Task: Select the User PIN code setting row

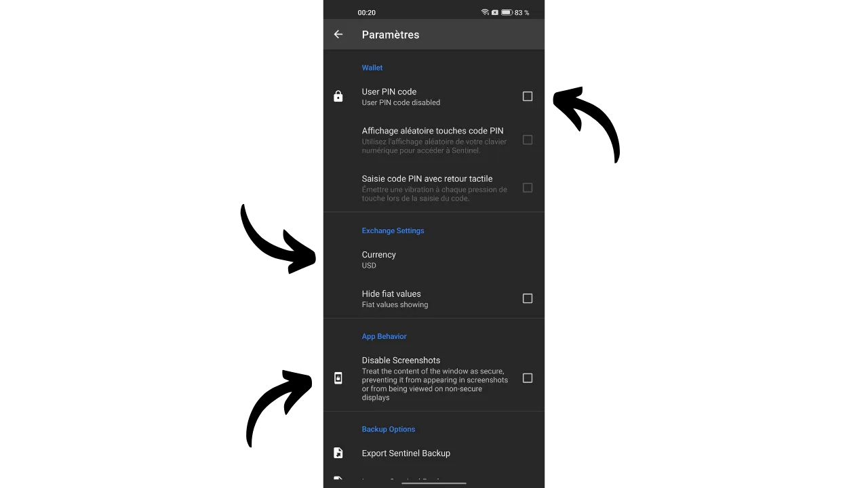Action: pyautogui.click(x=434, y=97)
